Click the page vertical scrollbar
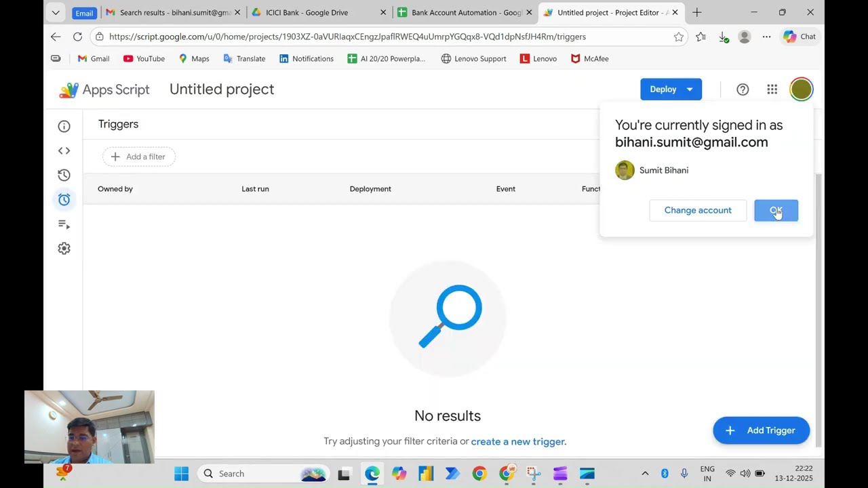 pyautogui.click(x=818, y=309)
